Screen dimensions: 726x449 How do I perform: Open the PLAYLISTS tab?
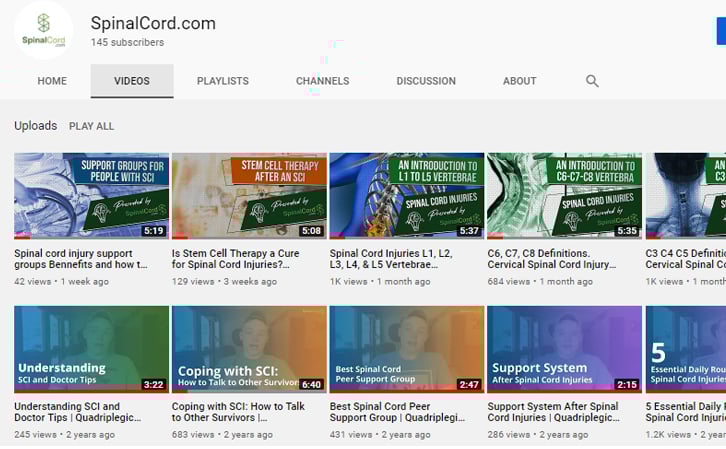pyautogui.click(x=223, y=81)
